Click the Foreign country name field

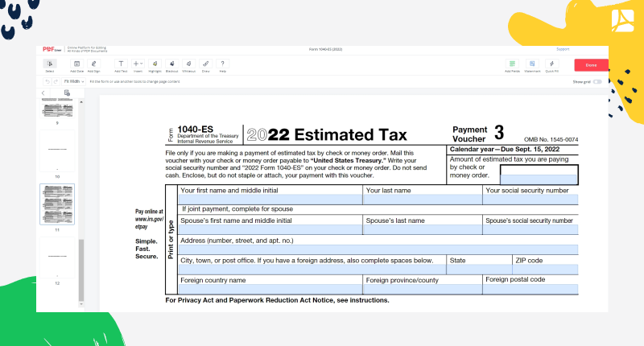coord(270,289)
